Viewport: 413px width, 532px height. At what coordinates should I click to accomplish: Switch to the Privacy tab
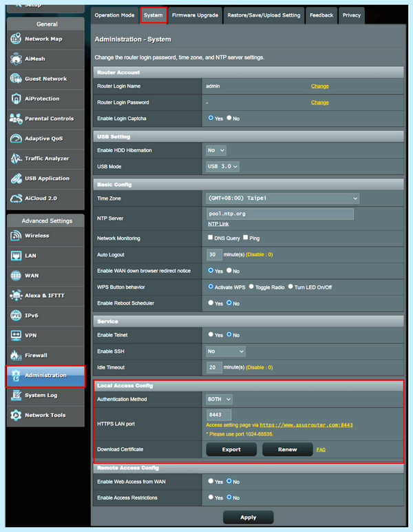tap(352, 15)
